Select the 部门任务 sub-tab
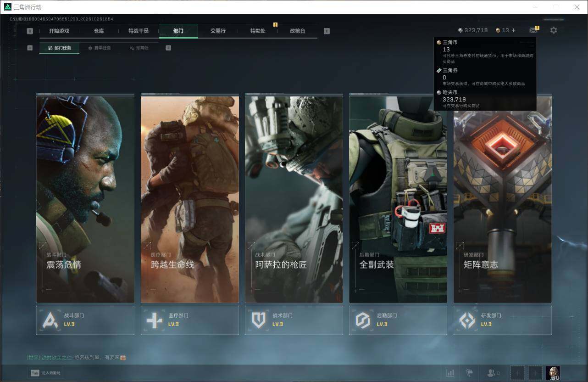 (x=59, y=48)
